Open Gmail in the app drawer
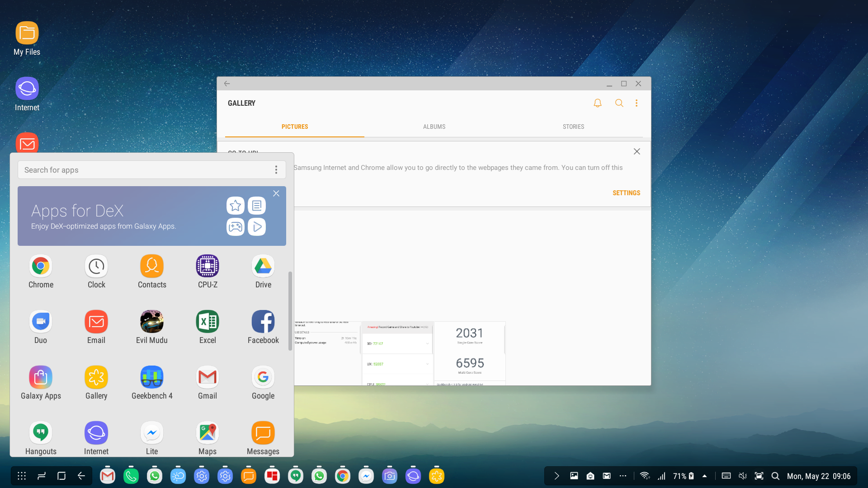The height and width of the screenshot is (488, 868). [x=208, y=382]
